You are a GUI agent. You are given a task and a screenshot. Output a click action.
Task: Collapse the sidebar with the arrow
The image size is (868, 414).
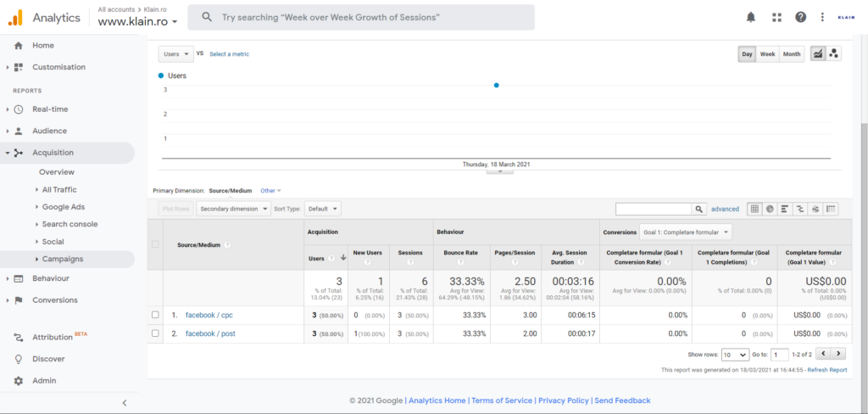(x=125, y=403)
